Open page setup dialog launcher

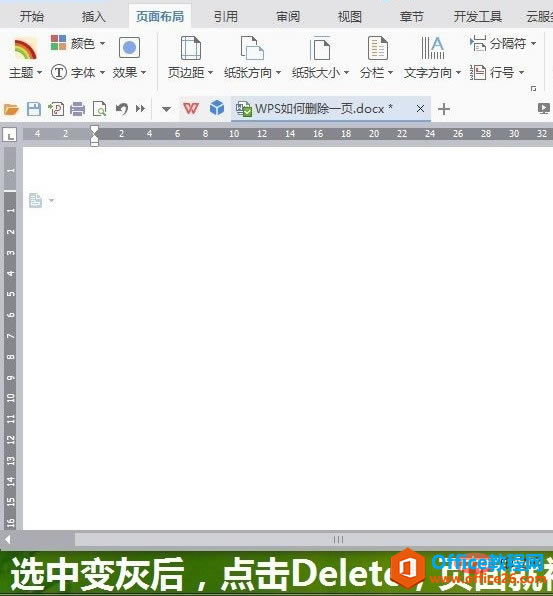click(534, 89)
